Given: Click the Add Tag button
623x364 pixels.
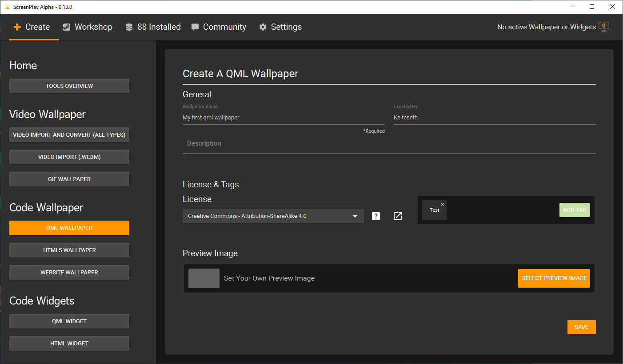Looking at the screenshot, I should [575, 210].
